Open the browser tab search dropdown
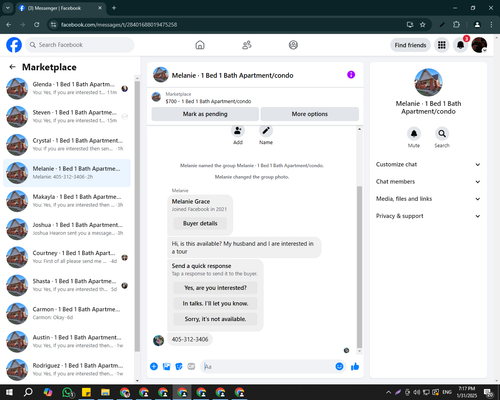 [x=7, y=8]
